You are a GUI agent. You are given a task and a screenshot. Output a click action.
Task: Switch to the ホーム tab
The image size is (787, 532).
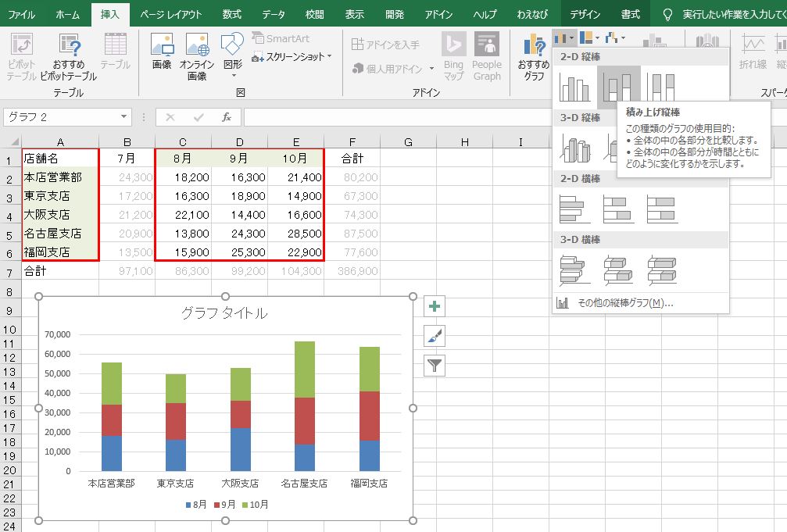pos(68,14)
